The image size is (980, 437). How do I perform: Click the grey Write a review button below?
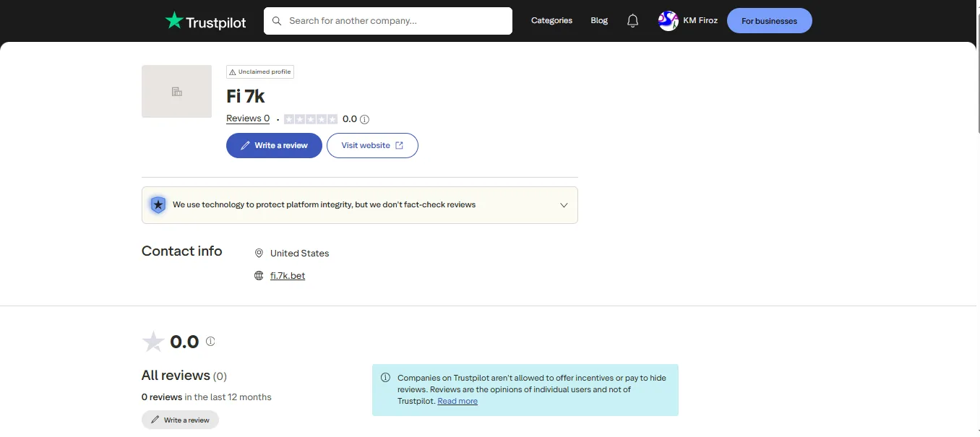point(180,420)
